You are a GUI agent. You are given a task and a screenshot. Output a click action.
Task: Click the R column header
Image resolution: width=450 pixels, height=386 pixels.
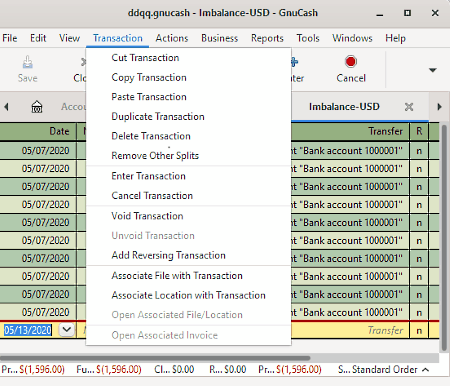click(419, 131)
